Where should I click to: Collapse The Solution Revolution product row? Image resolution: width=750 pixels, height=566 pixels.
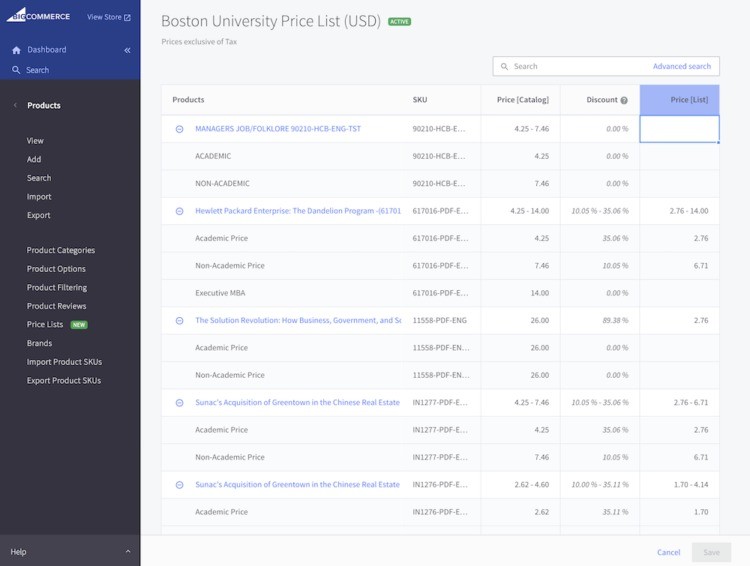[180, 321]
